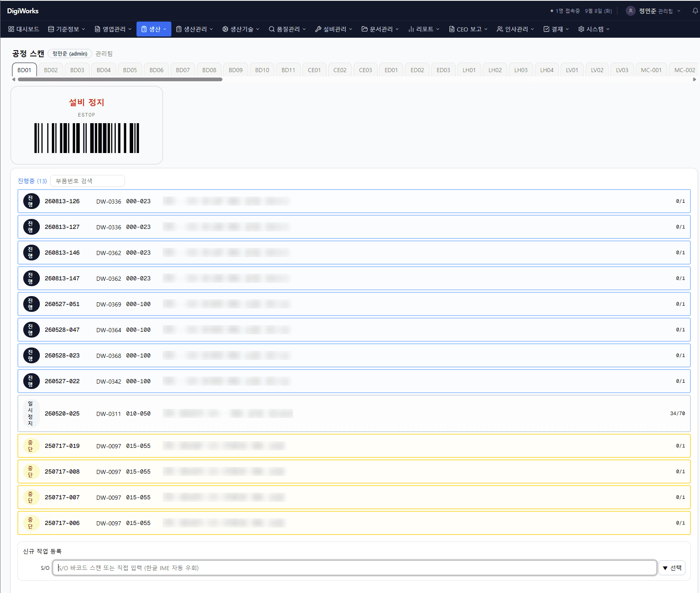Screen dimensions: 700x593
Task: Click the 리포트 bar chart icon
Action: tap(411, 29)
